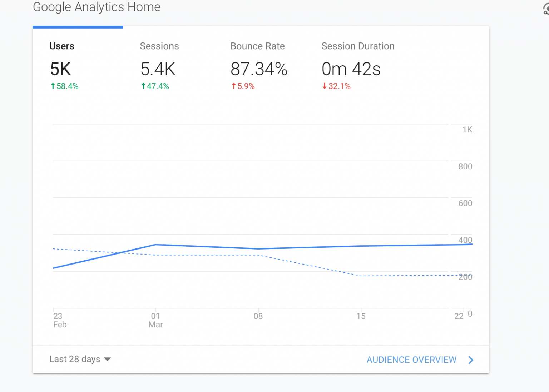Open the Audience Overview link
This screenshot has height=392, width=549.
[x=411, y=360]
